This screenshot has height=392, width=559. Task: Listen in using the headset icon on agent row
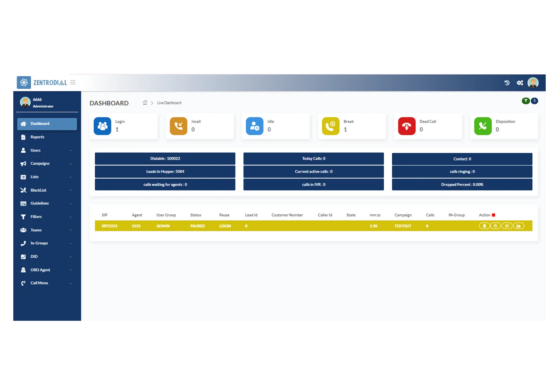pyautogui.click(x=507, y=225)
